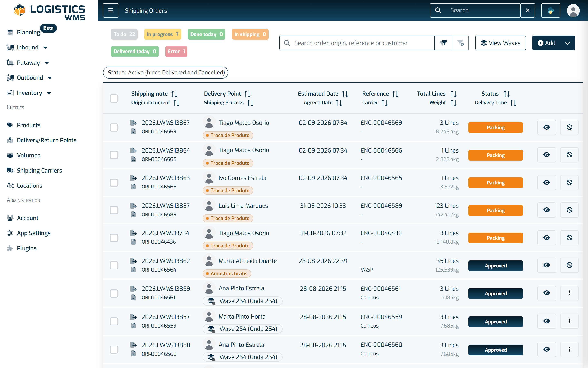Image resolution: width=588 pixels, height=368 pixels.
Task: Cancel order 2026.LWMS.13864 with block icon
Action: [569, 155]
